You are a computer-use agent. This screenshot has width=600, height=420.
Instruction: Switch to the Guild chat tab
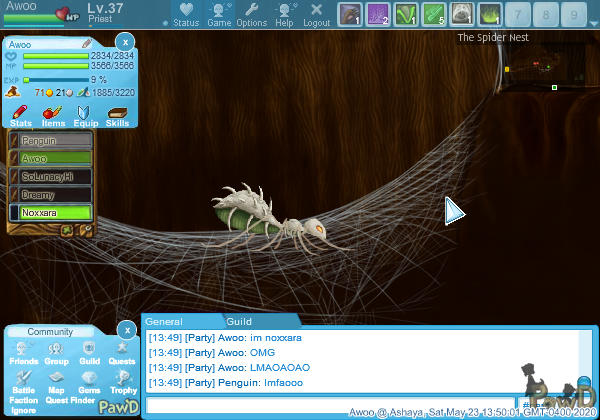click(239, 322)
